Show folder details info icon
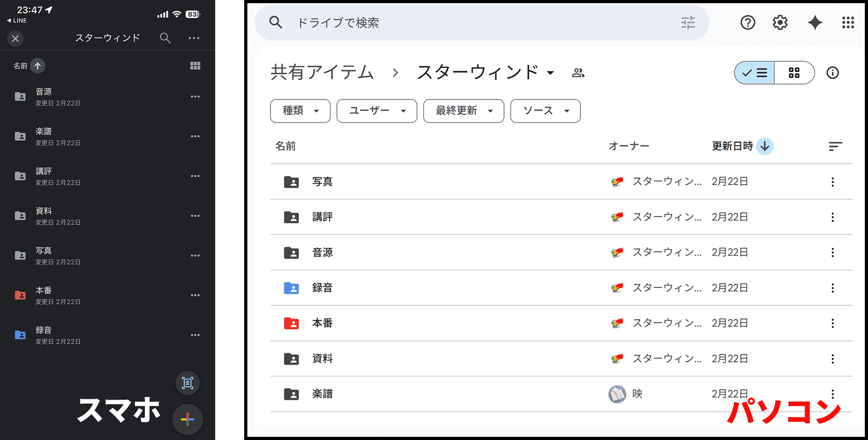 tap(832, 73)
